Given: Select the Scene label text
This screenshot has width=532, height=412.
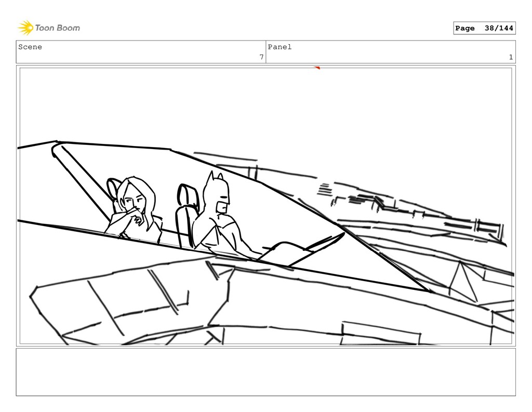Looking at the screenshot, I should pyautogui.click(x=30, y=47).
